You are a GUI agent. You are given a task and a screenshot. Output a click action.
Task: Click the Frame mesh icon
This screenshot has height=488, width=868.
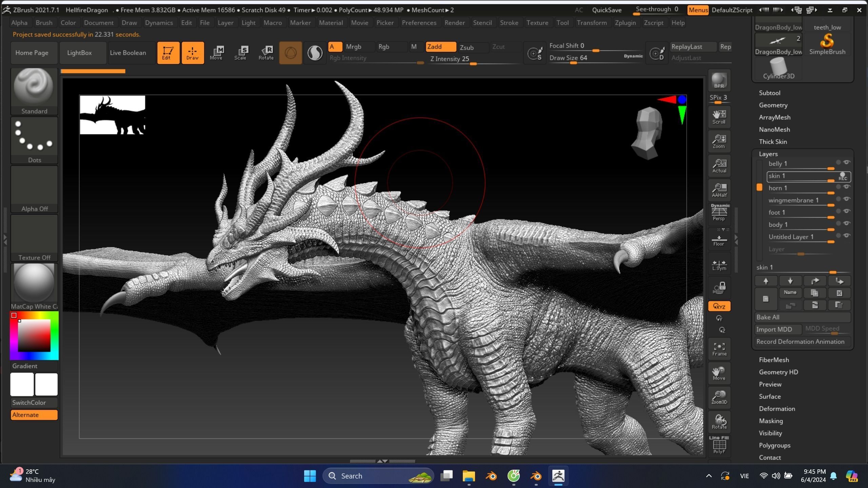tap(719, 349)
